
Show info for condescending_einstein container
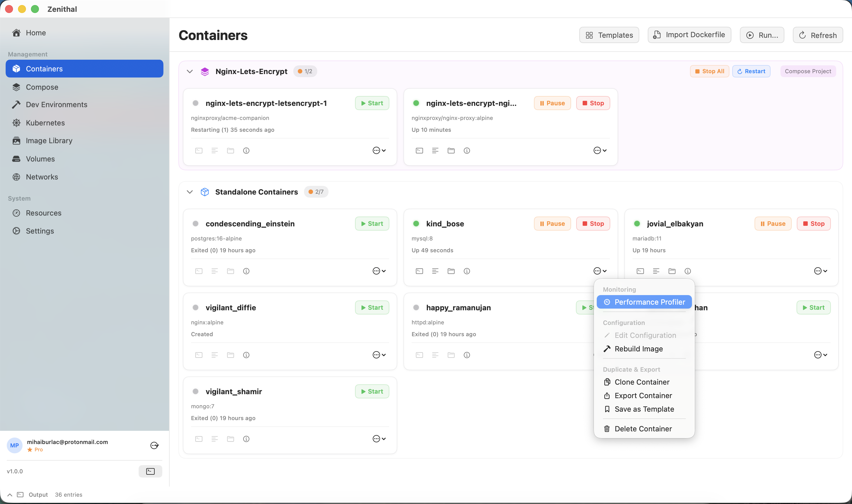tap(246, 271)
